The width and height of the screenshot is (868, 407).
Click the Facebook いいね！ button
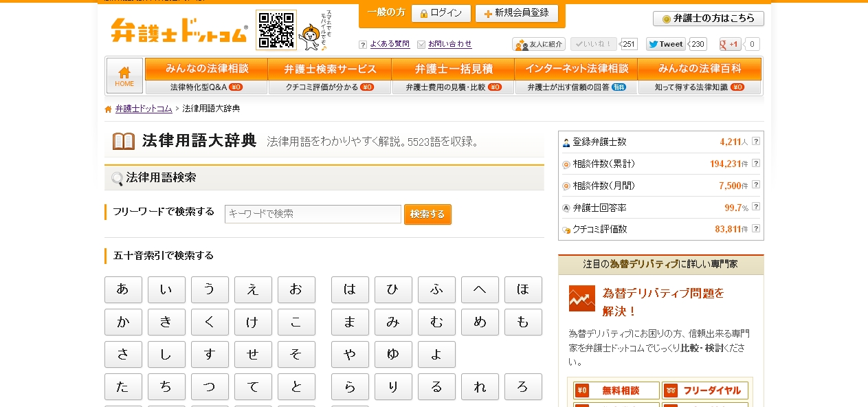coord(593,44)
